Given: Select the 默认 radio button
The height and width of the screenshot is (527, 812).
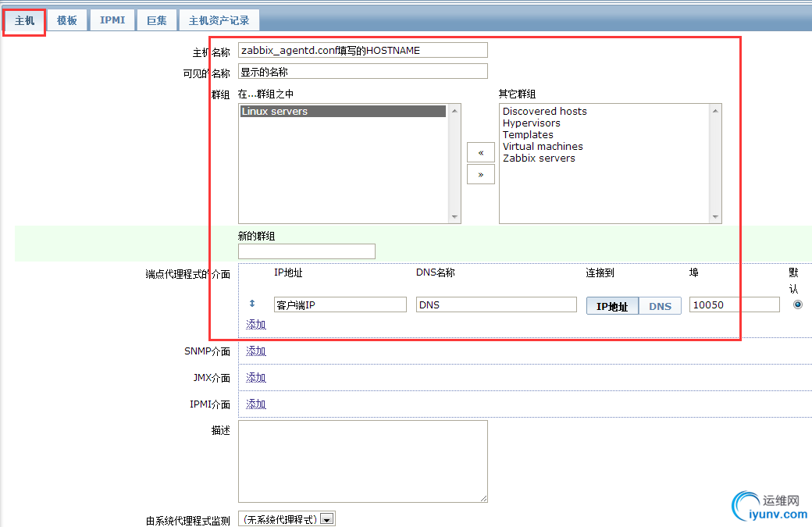Looking at the screenshot, I should [797, 304].
